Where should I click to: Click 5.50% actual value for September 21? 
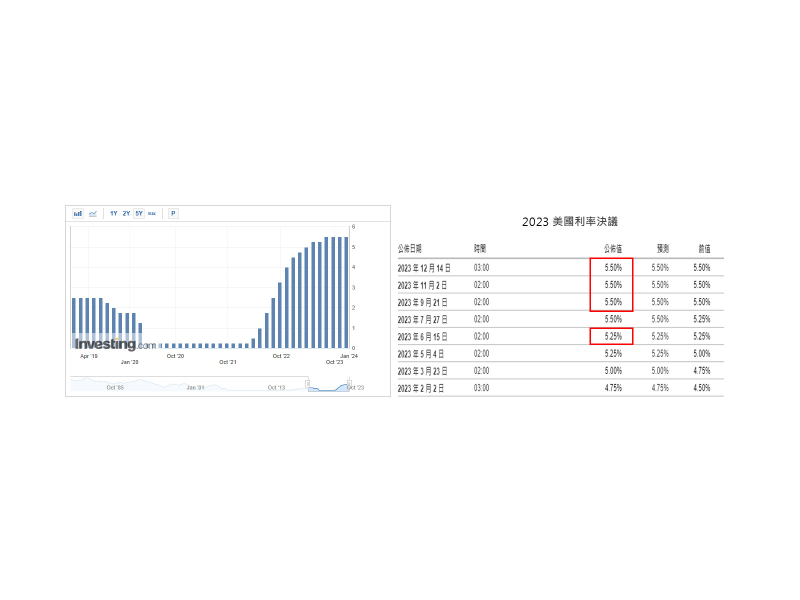[613, 302]
